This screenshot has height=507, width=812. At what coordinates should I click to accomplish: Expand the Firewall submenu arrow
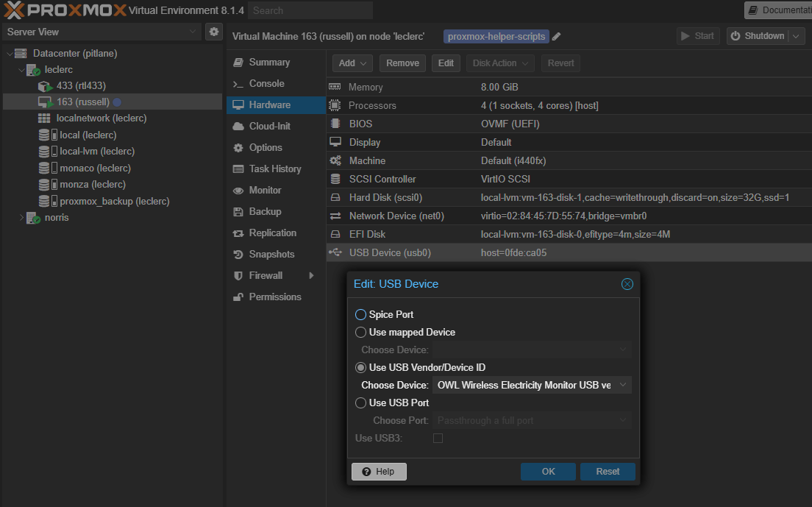pos(312,275)
